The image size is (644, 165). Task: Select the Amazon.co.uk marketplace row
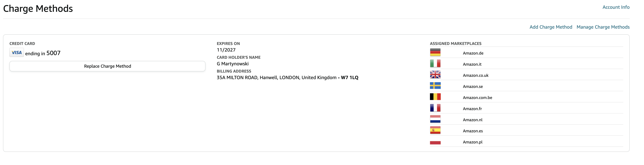(x=526, y=75)
